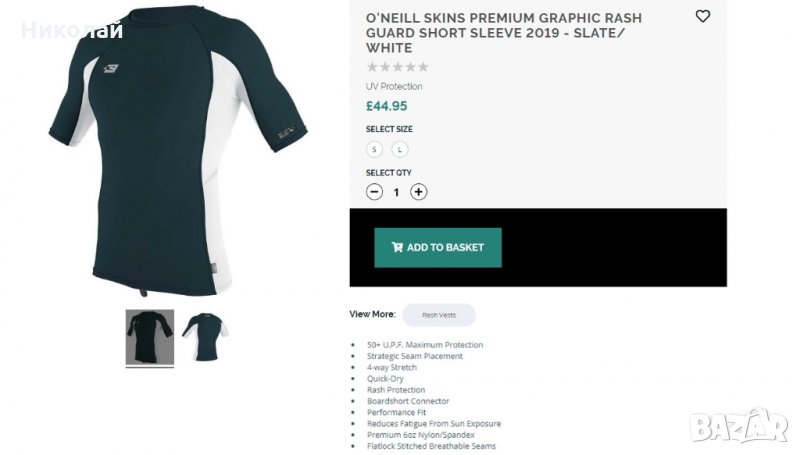Open the Rash Vests category tag

[439, 315]
